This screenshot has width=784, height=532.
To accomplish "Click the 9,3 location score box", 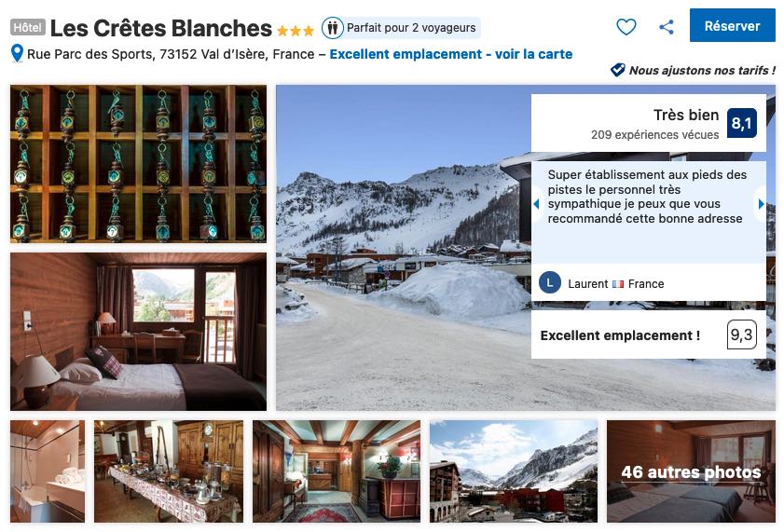I will tap(741, 334).
